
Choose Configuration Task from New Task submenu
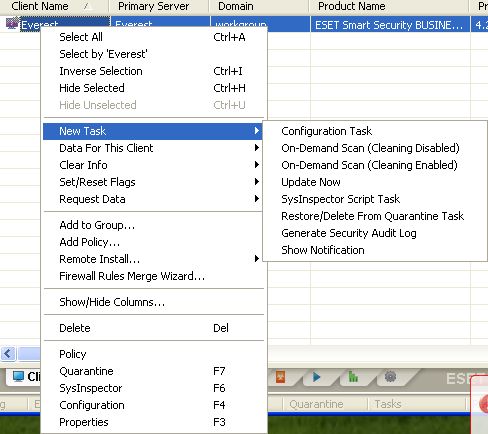(326, 131)
